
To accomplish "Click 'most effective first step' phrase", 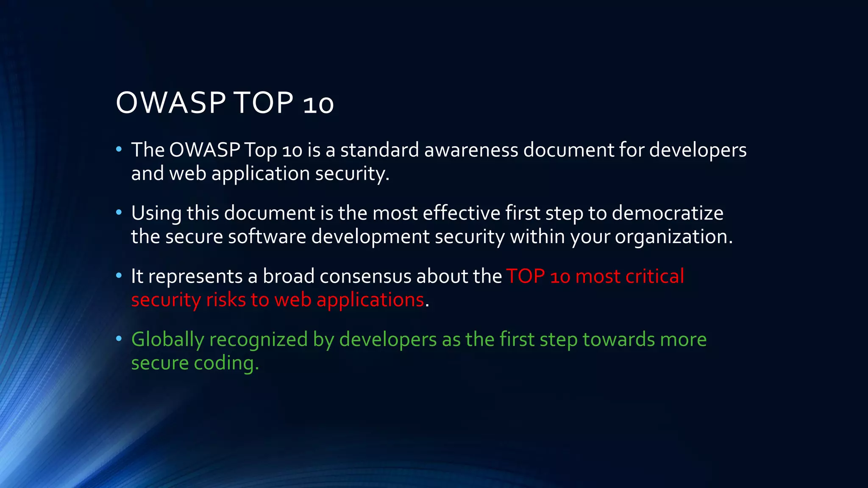I will pos(477,213).
